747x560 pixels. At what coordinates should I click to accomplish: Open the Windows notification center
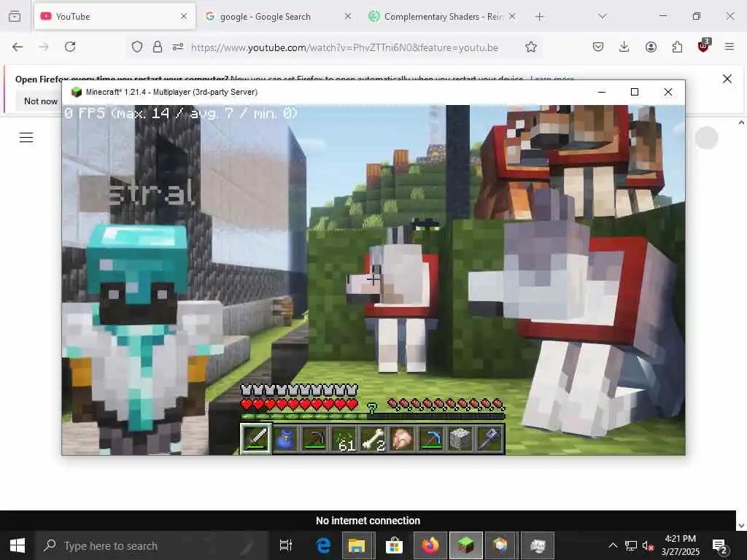(720, 545)
